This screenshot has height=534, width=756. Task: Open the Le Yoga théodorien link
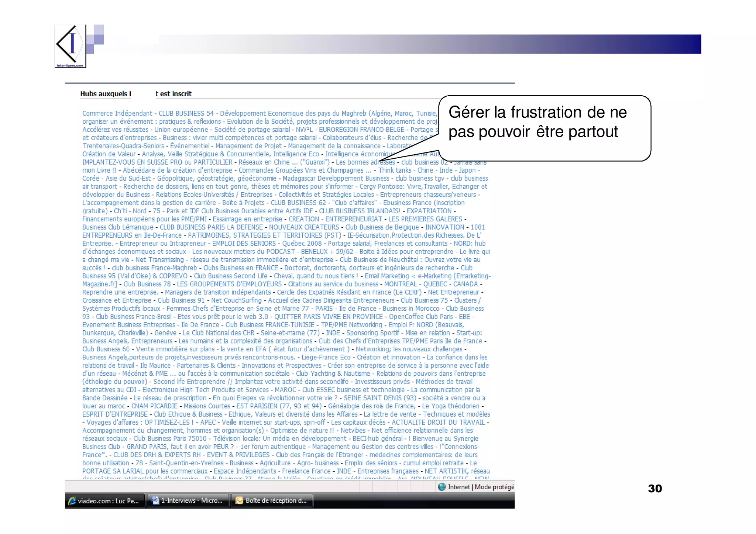tap(450, 406)
